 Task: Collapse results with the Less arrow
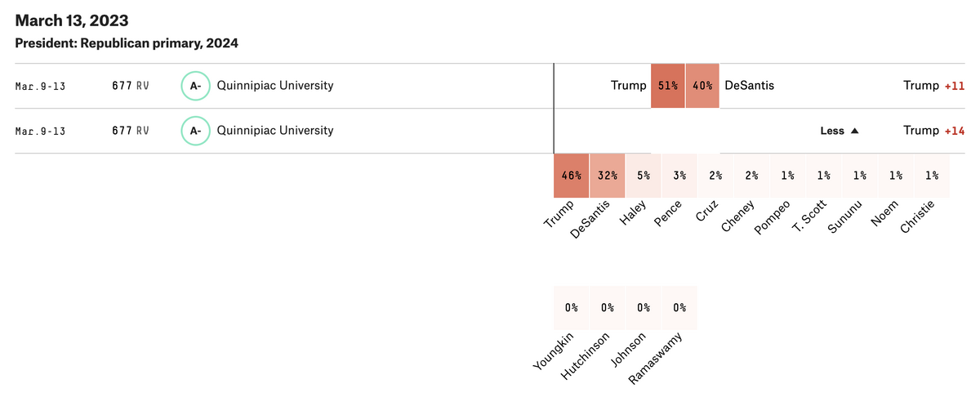click(x=840, y=131)
